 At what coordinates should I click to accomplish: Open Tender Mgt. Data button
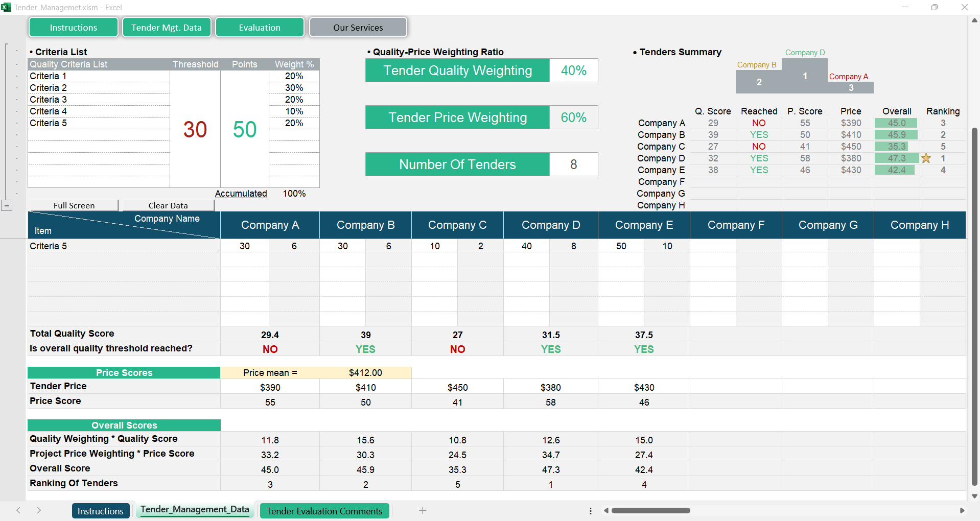(167, 28)
